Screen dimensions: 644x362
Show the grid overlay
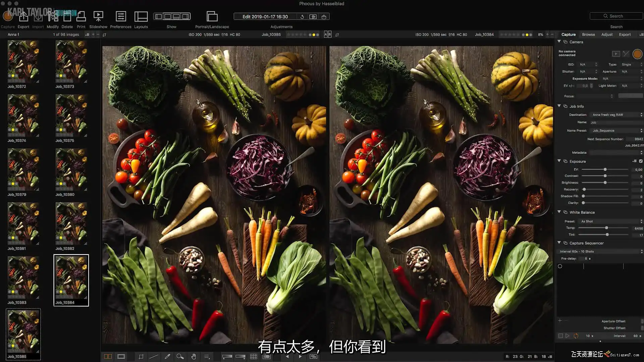[x=254, y=357]
